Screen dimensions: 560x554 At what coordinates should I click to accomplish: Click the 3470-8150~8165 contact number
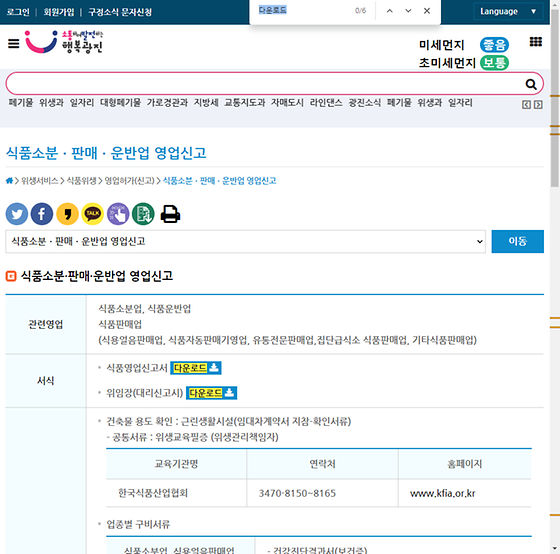click(297, 493)
